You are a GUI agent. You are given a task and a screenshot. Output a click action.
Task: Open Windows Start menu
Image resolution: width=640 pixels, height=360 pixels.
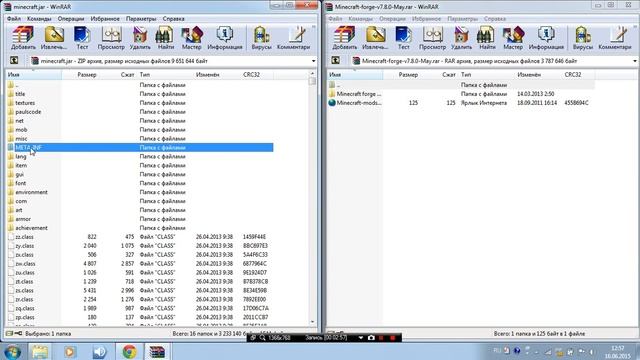pyautogui.click(x=13, y=351)
